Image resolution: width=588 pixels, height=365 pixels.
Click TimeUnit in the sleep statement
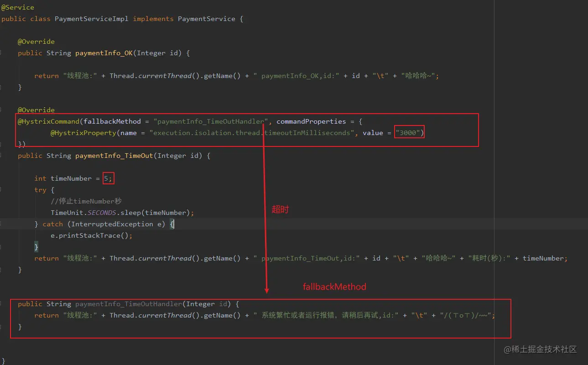[67, 213]
